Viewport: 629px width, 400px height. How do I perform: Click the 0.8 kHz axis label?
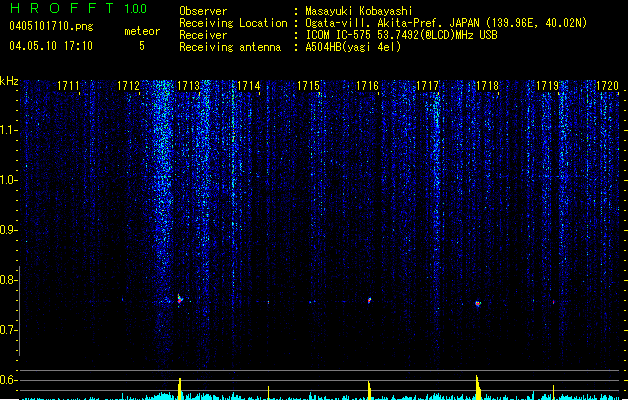coord(9,280)
